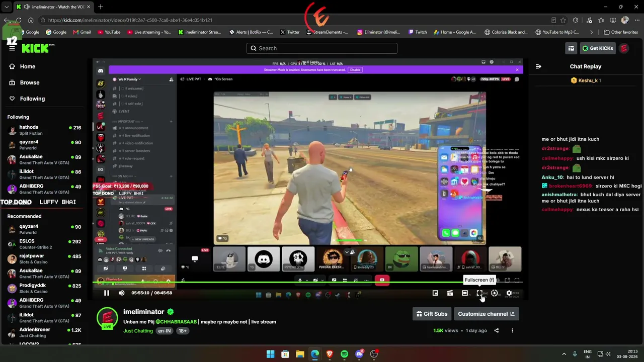Open the Gmail bookmark

[x=82, y=32]
